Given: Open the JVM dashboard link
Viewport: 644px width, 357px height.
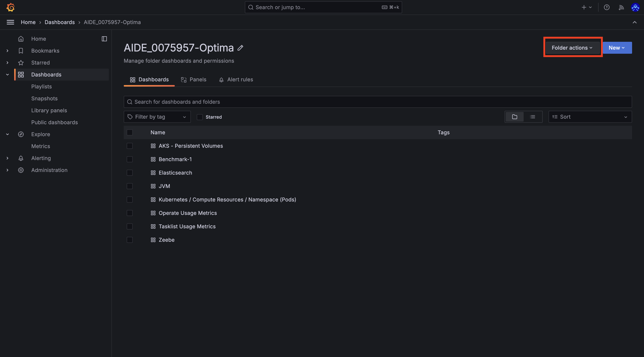Looking at the screenshot, I should [x=164, y=186].
